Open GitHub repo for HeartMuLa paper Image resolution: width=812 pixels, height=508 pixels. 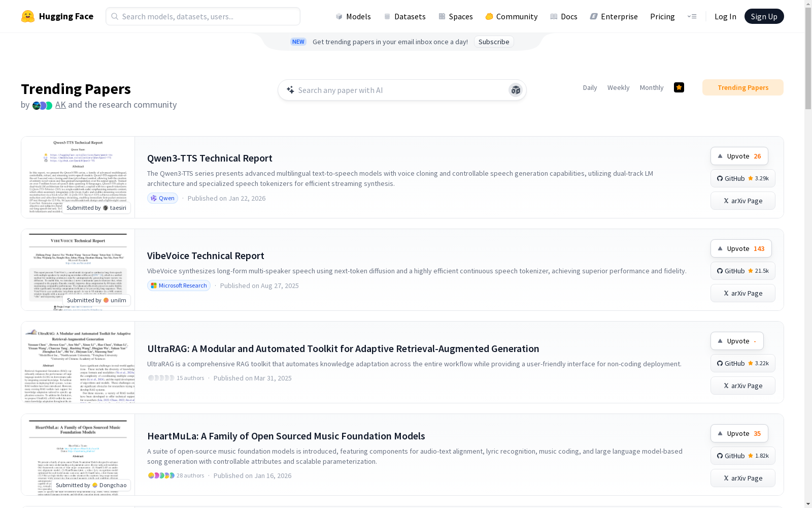(x=743, y=456)
